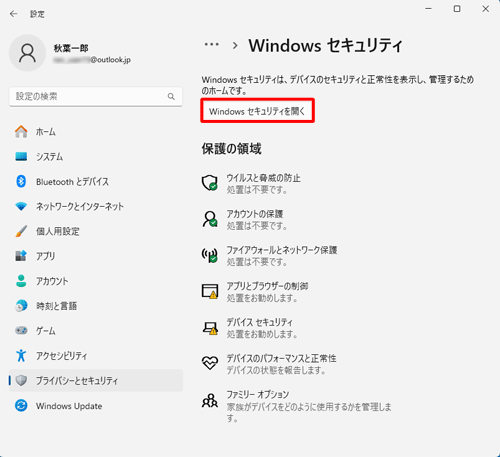This screenshot has height=457, width=500.
Task: Click the ゲーム controller icon
Action: click(x=21, y=331)
